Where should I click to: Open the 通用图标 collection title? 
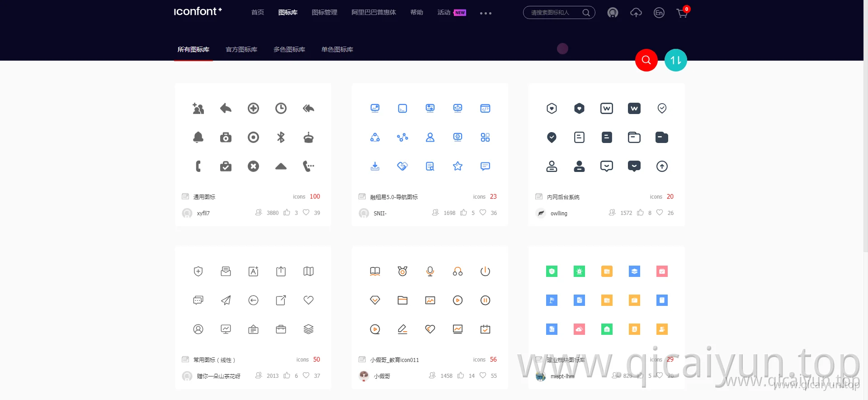[x=204, y=197]
